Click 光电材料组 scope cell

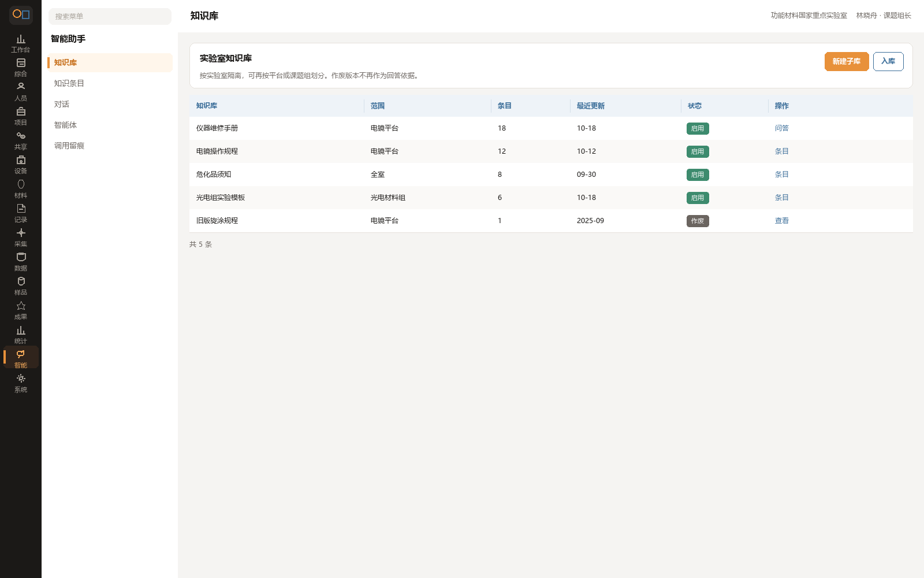pyautogui.click(x=388, y=198)
